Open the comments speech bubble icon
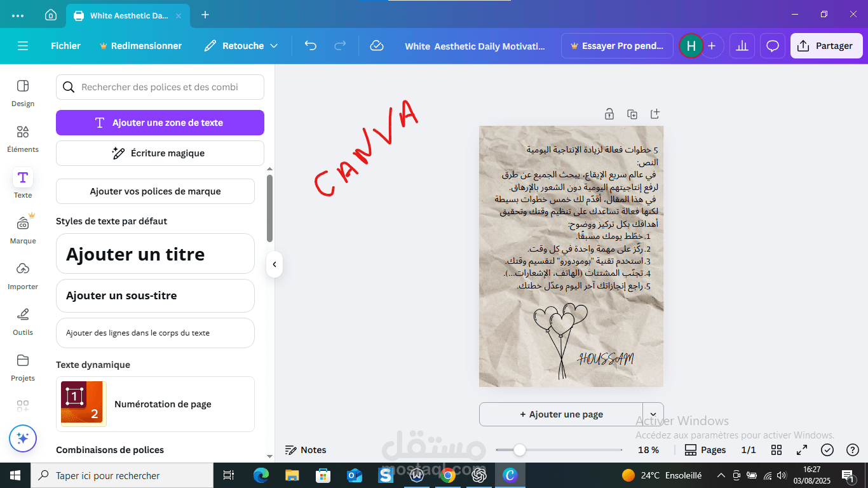The width and height of the screenshot is (868, 488). click(773, 46)
